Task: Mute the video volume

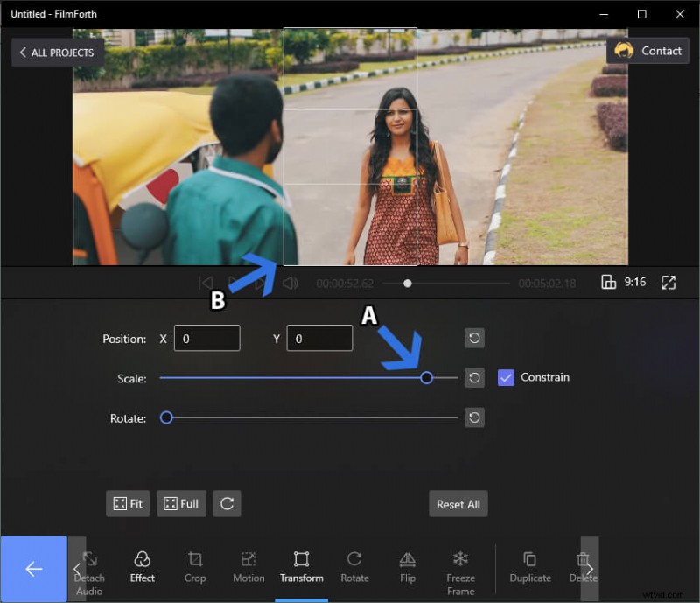Action: point(291,283)
